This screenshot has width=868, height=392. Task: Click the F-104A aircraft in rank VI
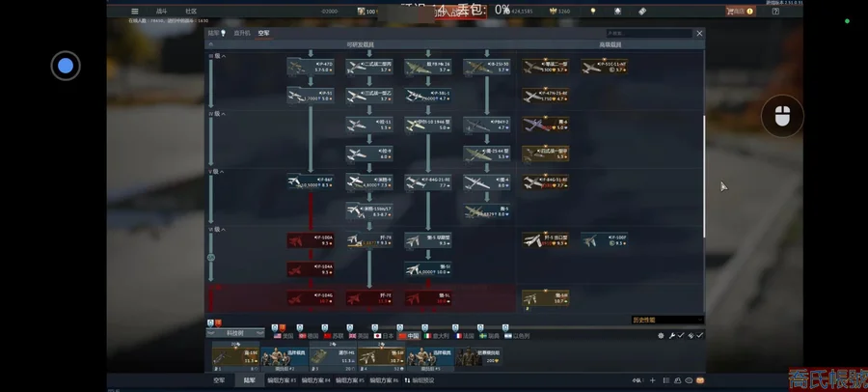(310, 268)
